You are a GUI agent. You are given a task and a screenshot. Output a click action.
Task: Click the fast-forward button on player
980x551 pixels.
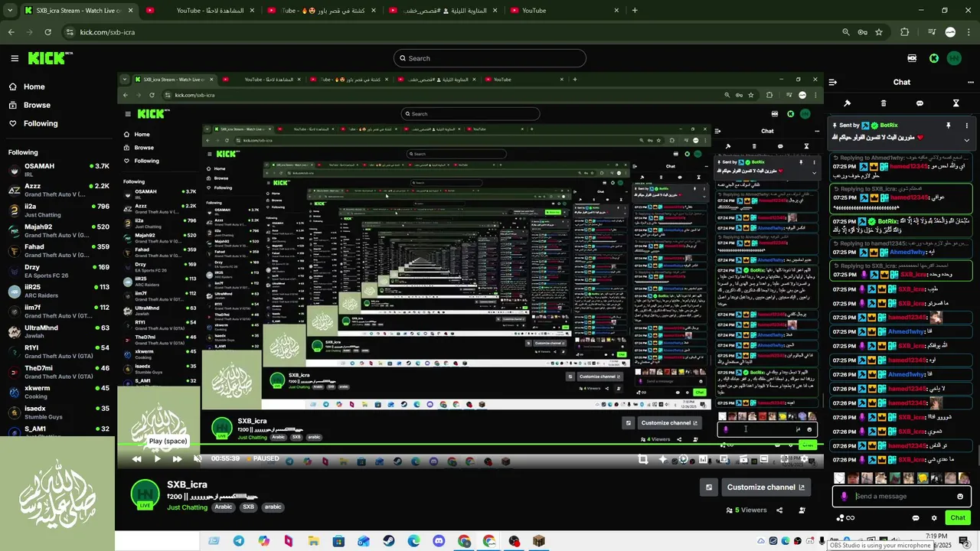tap(177, 459)
